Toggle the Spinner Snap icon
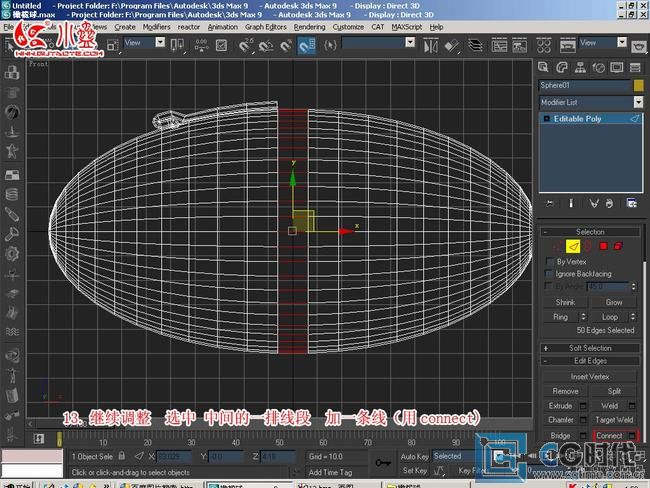This screenshot has width=650, height=488. pyautogui.click(x=307, y=45)
